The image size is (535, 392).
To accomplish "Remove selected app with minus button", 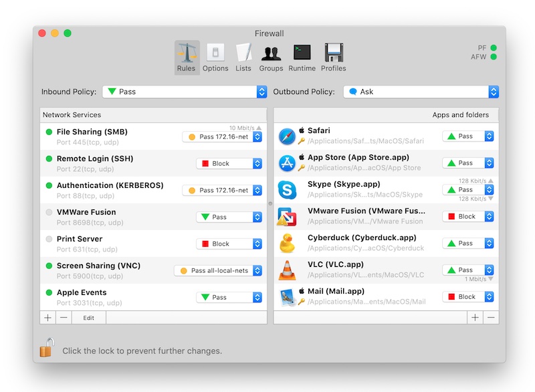I will [491, 318].
